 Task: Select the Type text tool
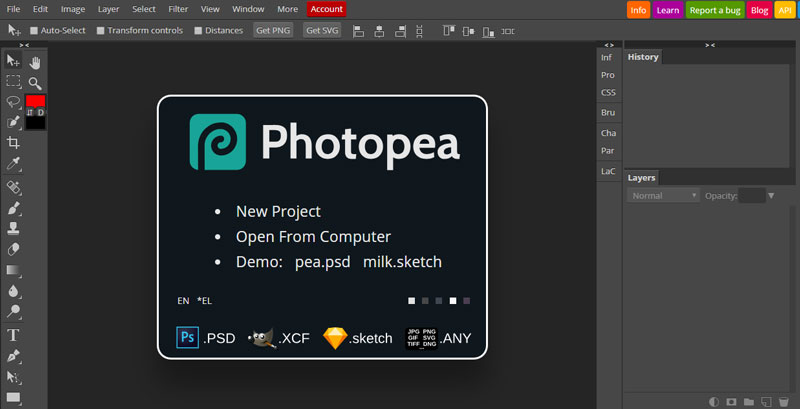13,335
